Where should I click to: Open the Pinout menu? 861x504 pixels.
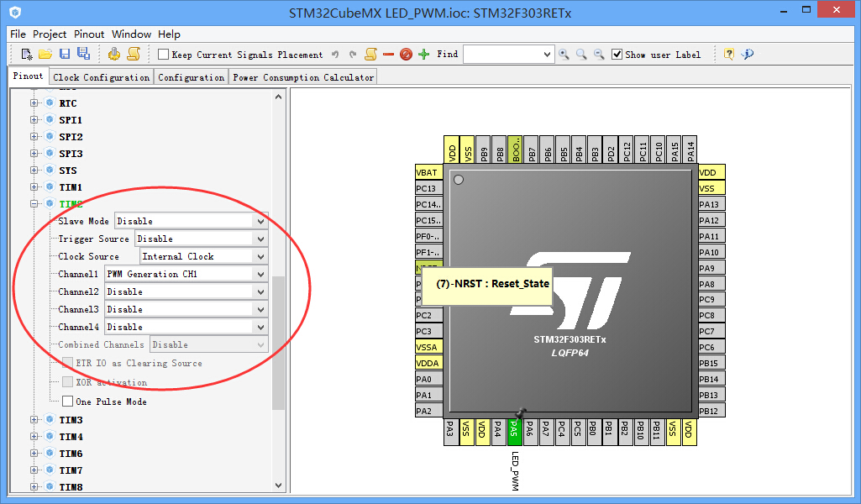pyautogui.click(x=89, y=34)
